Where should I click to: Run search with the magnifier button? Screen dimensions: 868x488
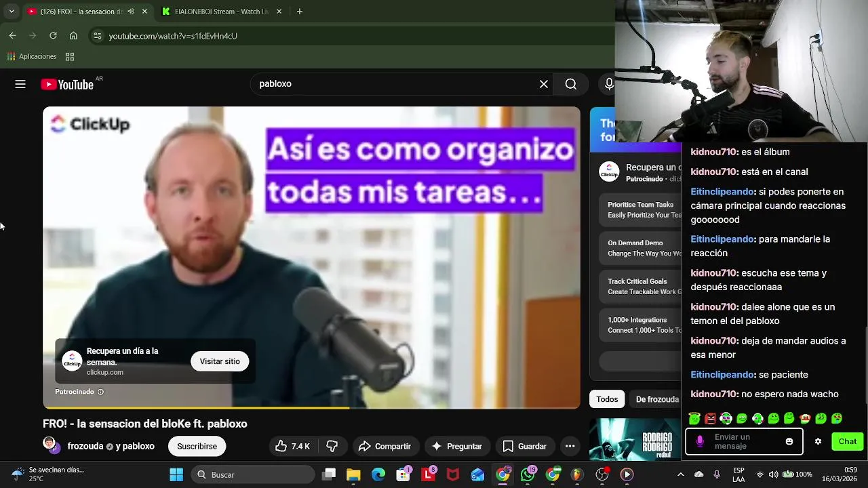571,84
